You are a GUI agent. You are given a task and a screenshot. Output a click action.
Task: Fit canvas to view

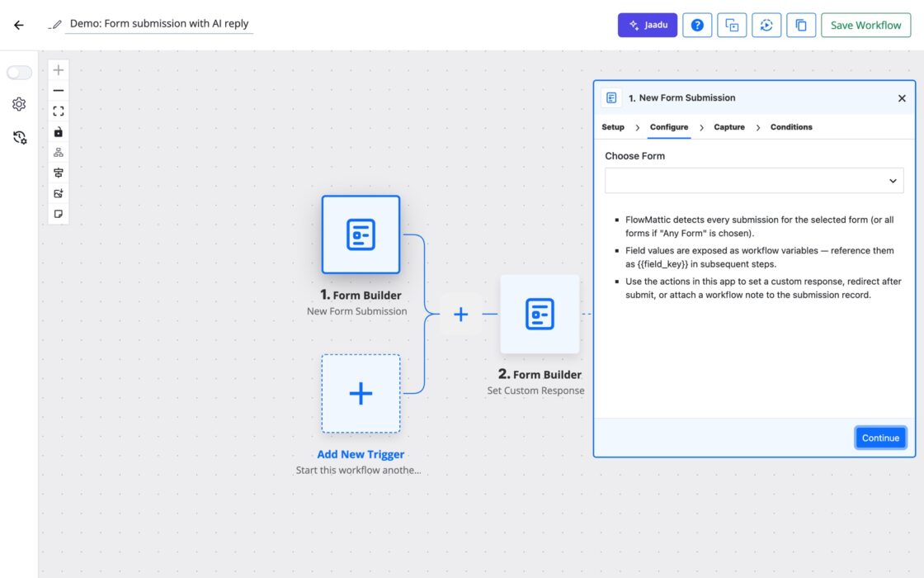59,111
